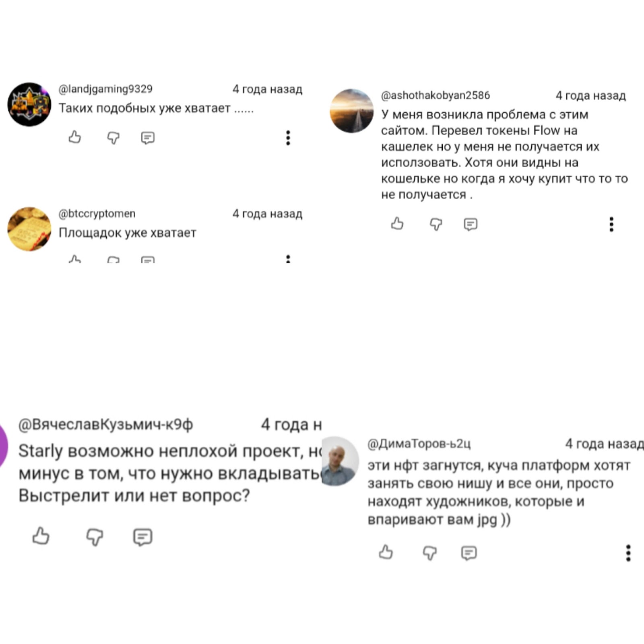Open the options menu for the @ashothakobyan2586 comment

coord(611,224)
